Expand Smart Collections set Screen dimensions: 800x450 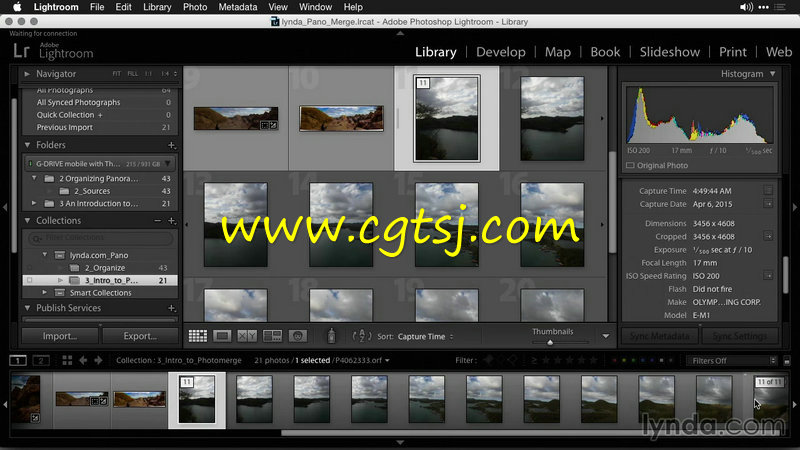[45, 292]
